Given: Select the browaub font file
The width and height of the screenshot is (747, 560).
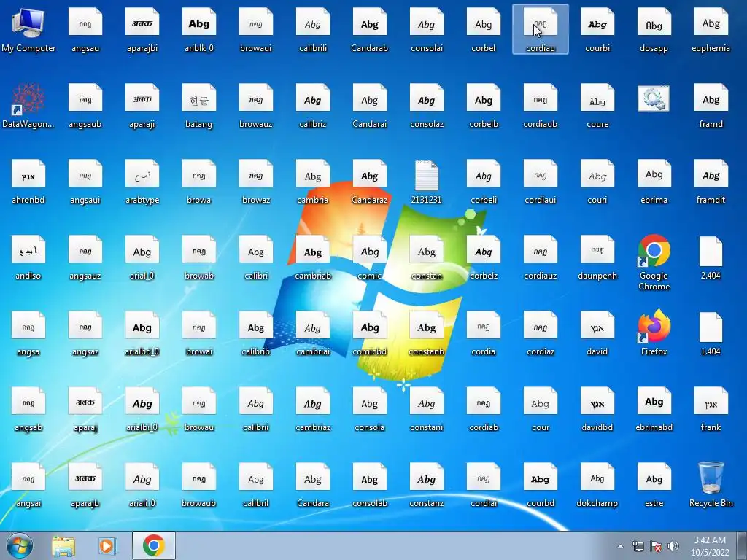Looking at the screenshot, I should 198,485.
